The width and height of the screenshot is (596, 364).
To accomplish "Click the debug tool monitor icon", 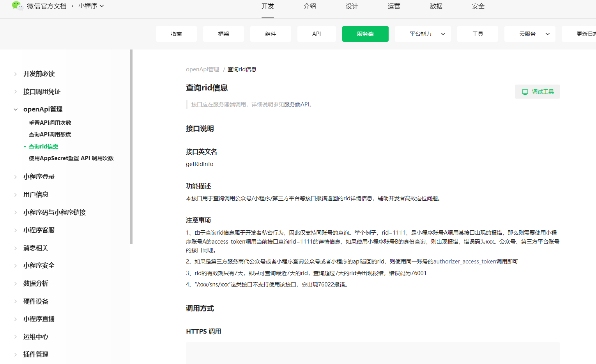I will [525, 92].
